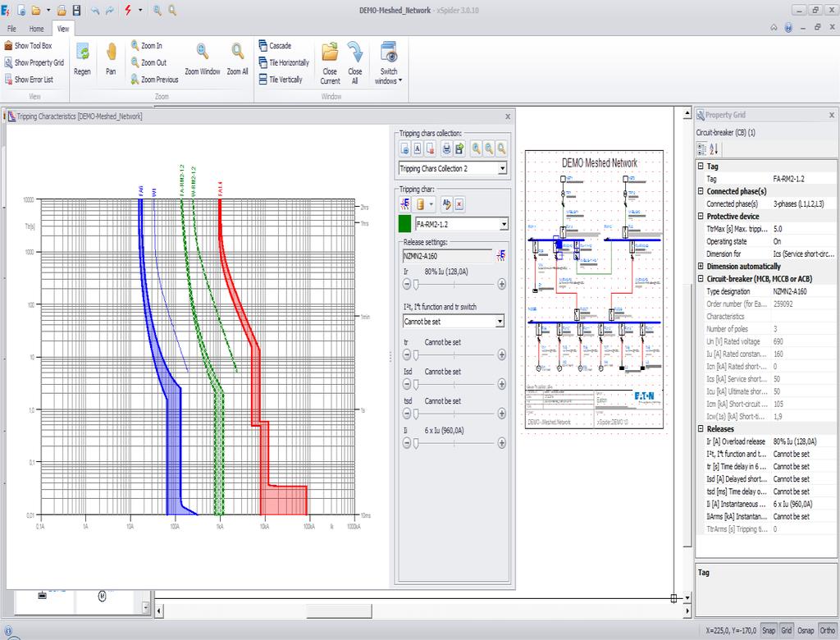Click the green tripping char color swatch

(405, 224)
